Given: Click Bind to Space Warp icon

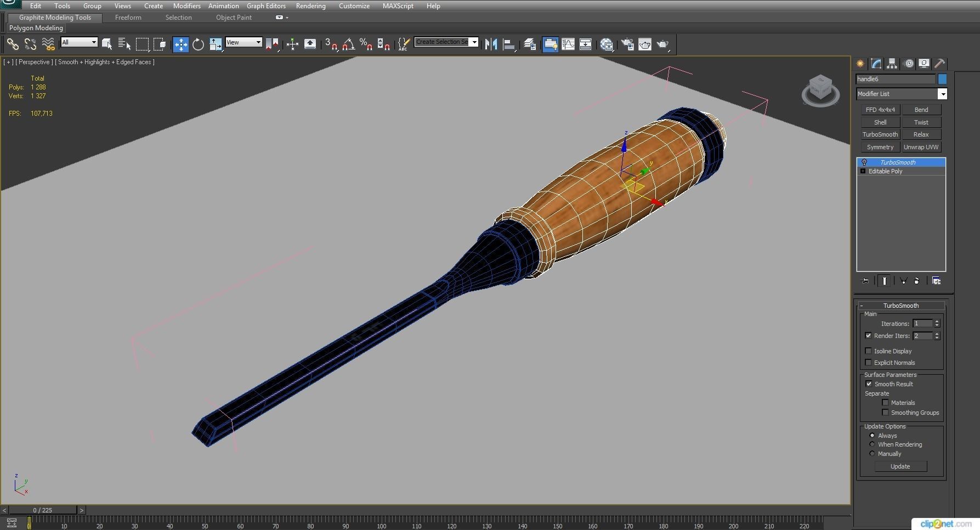Looking at the screenshot, I should [x=48, y=44].
